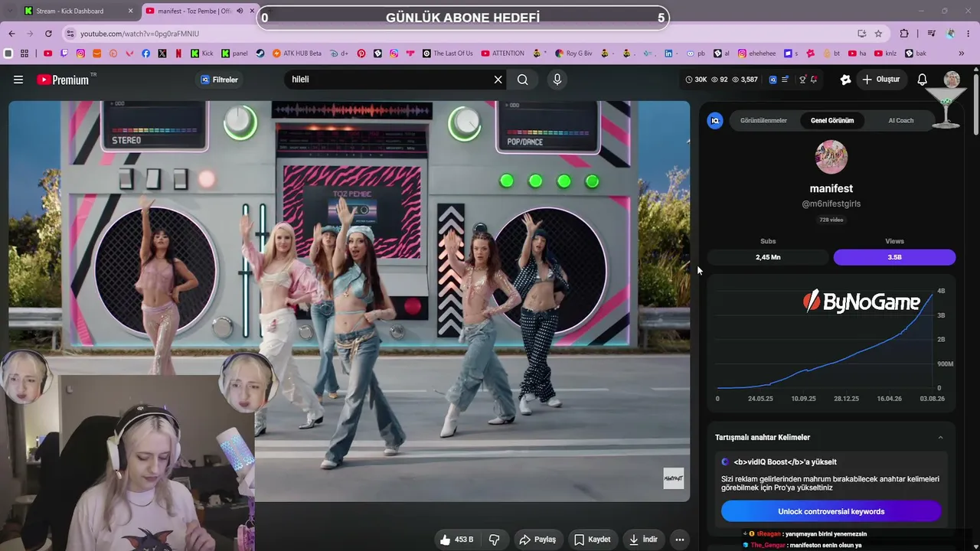Screen dimensions: 980x551
Task: Select the Subs 2,45 Mn stat
Action: pyautogui.click(x=768, y=257)
